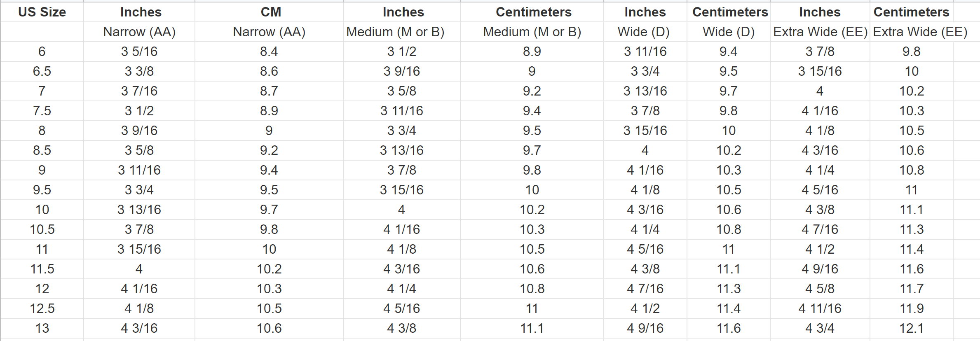Click US size 7.5 row label
Image resolution: width=980 pixels, height=341 pixels.
tap(42, 111)
